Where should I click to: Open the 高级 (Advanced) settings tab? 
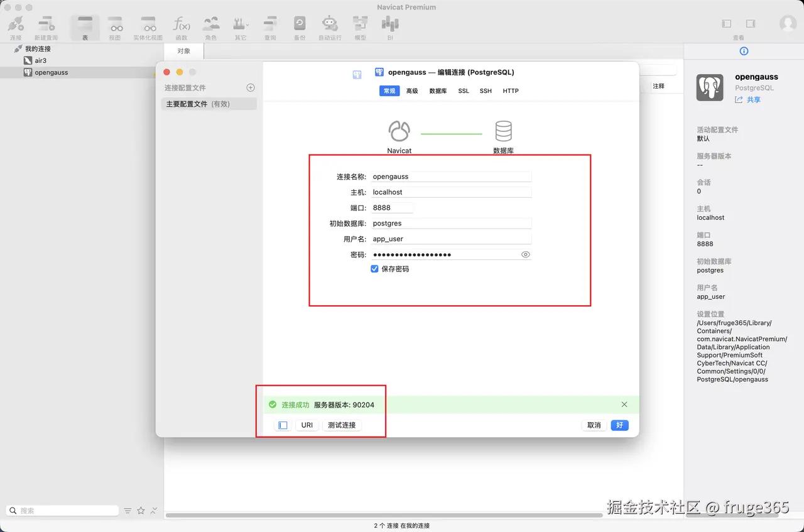[413, 90]
